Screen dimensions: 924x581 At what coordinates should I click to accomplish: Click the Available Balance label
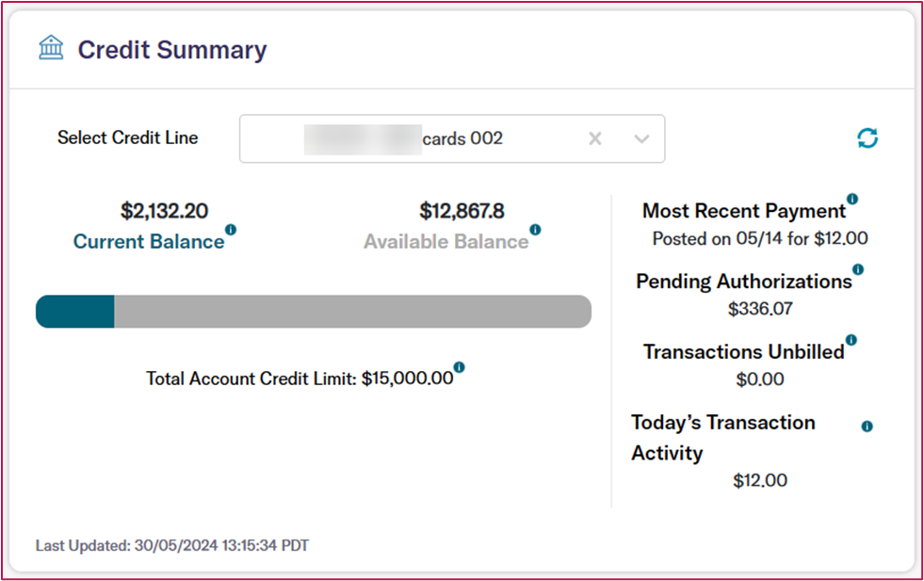point(446,242)
